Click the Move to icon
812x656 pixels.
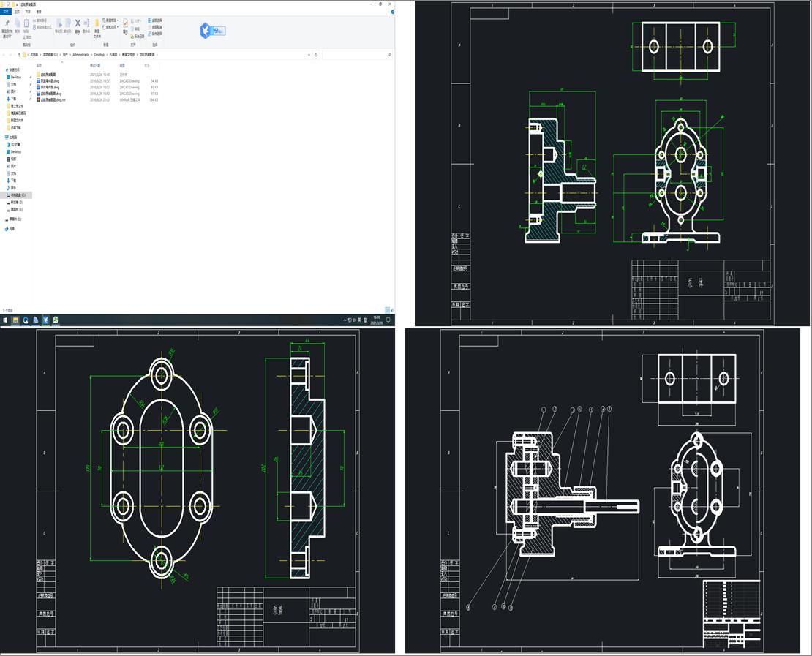[x=59, y=26]
